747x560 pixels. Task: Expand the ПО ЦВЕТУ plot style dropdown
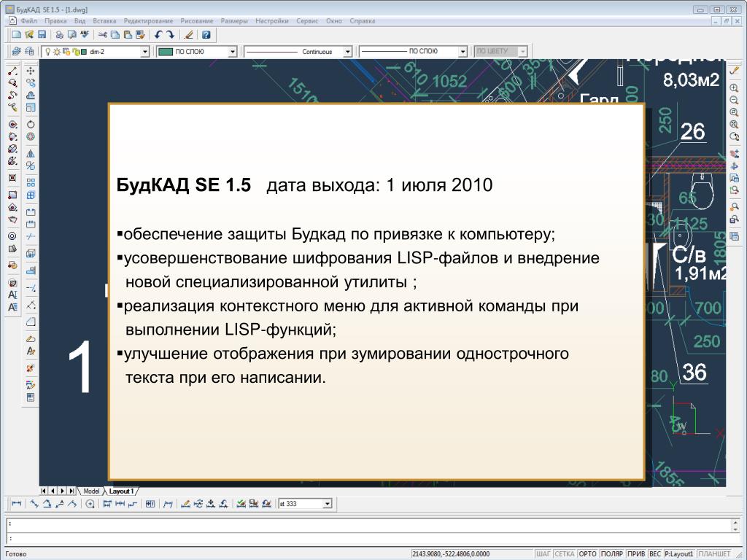pos(522,52)
